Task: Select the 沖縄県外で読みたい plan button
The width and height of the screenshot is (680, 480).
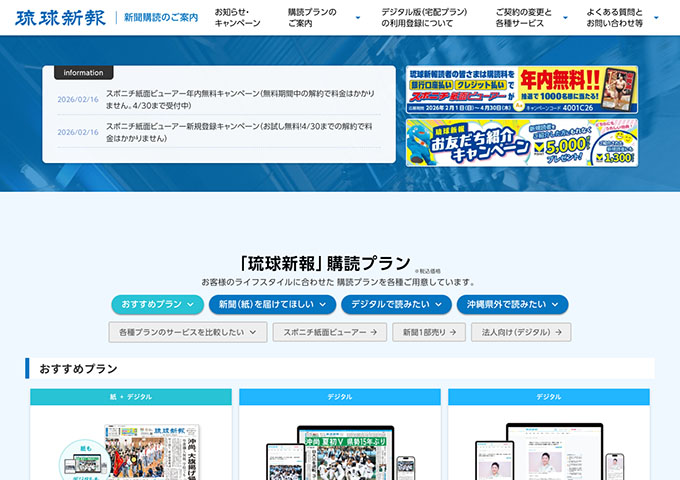Action: tap(512, 304)
